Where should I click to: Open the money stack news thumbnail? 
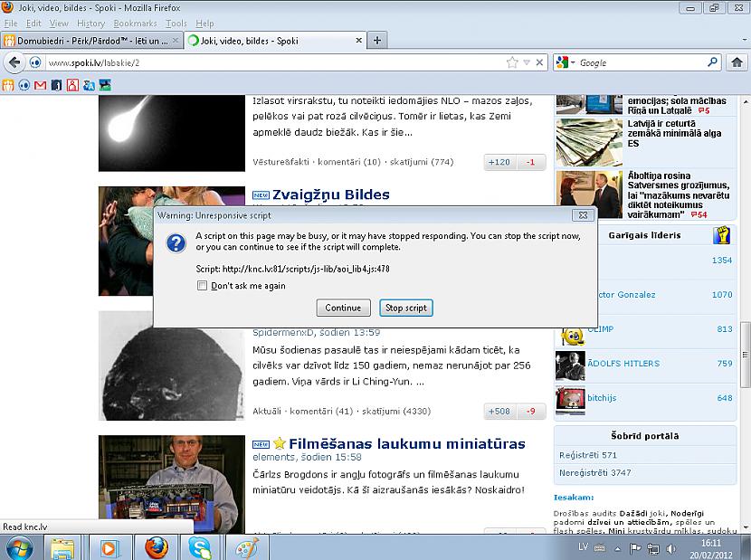click(x=589, y=142)
